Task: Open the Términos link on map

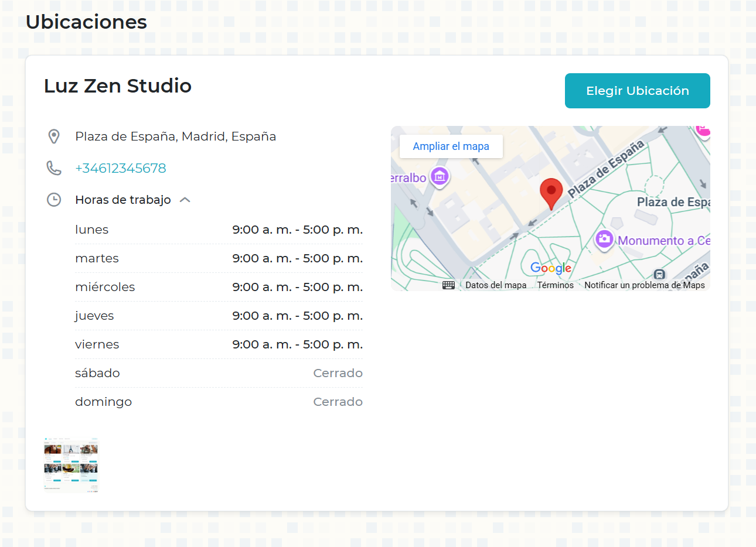Action: pyautogui.click(x=555, y=285)
